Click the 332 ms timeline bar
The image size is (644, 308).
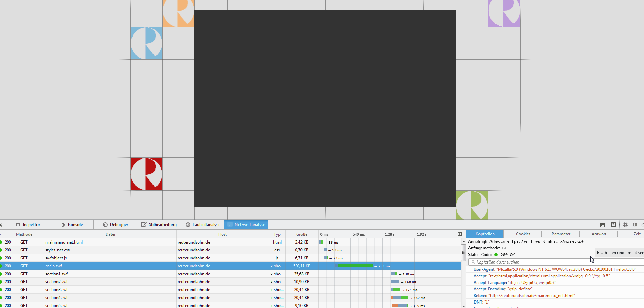pos(400,298)
